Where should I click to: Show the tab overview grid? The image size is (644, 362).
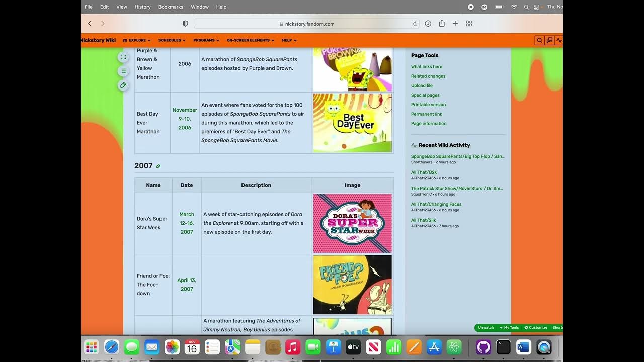[469, 24]
